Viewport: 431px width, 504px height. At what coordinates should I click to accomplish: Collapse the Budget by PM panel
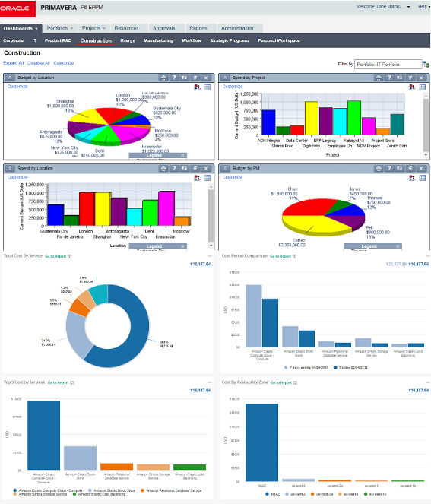tap(225, 169)
